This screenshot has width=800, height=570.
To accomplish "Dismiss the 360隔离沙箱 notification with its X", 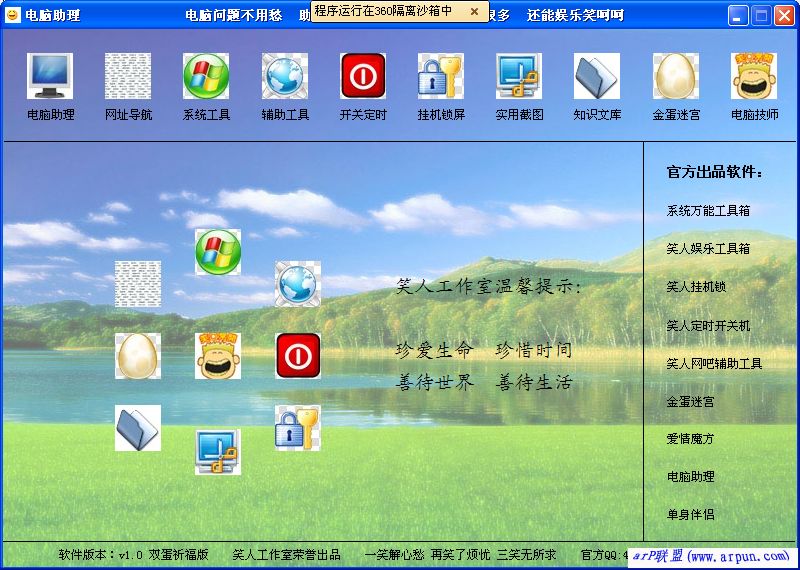I will point(474,11).
